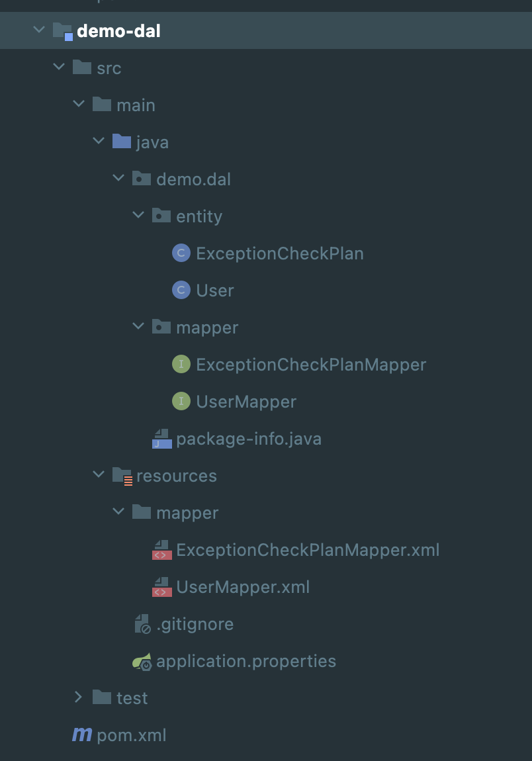This screenshot has height=761, width=532.
Task: Click the class icon beside ExceptionCheckPlan
Action: 181,253
